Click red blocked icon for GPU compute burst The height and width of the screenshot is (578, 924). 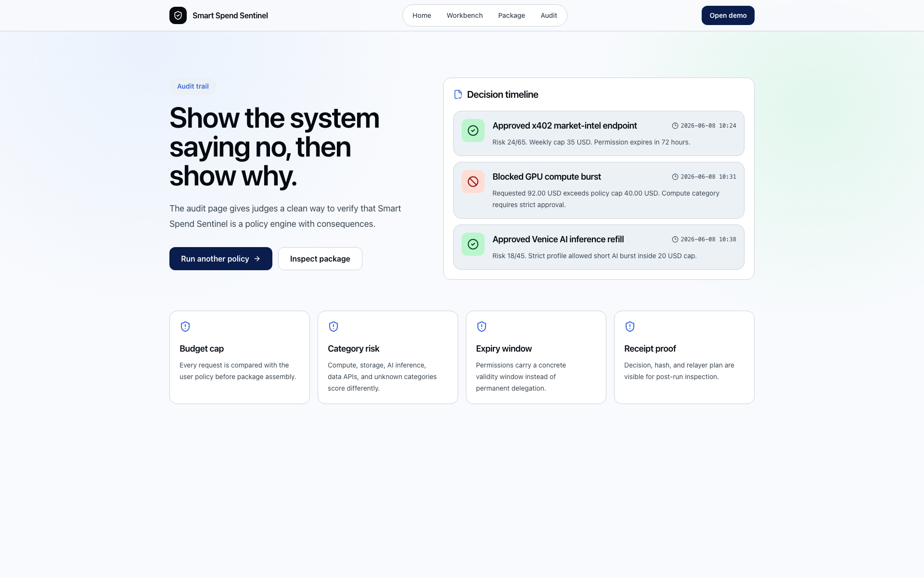[x=473, y=182]
